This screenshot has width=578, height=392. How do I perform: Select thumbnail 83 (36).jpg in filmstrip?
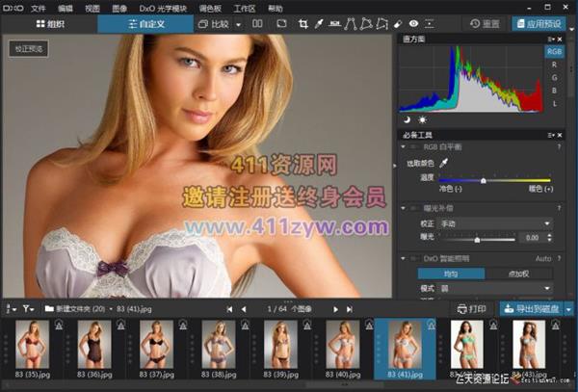[x=94, y=345]
